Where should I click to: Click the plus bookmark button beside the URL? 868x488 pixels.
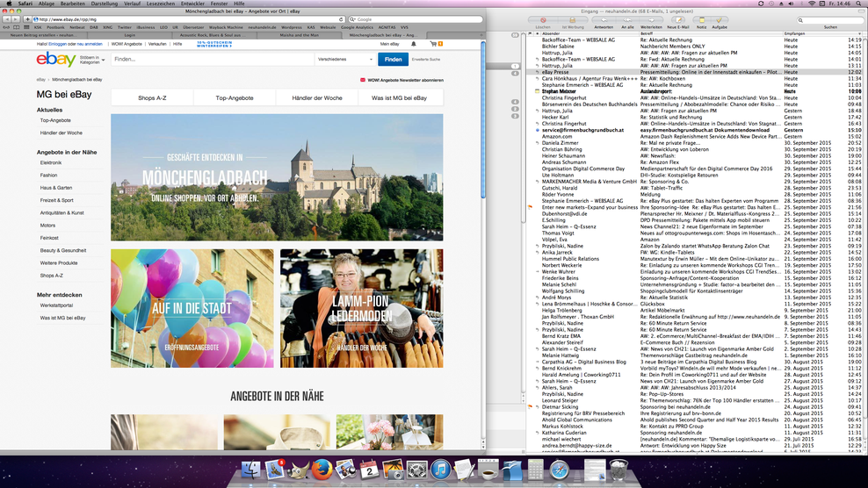pyautogui.click(x=26, y=19)
